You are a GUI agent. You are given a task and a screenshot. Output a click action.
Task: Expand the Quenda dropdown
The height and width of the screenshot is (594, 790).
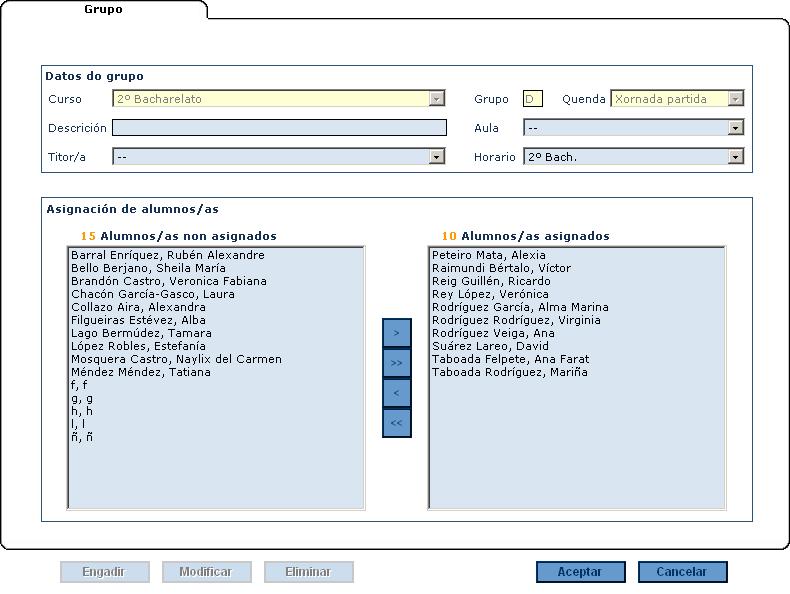736,99
